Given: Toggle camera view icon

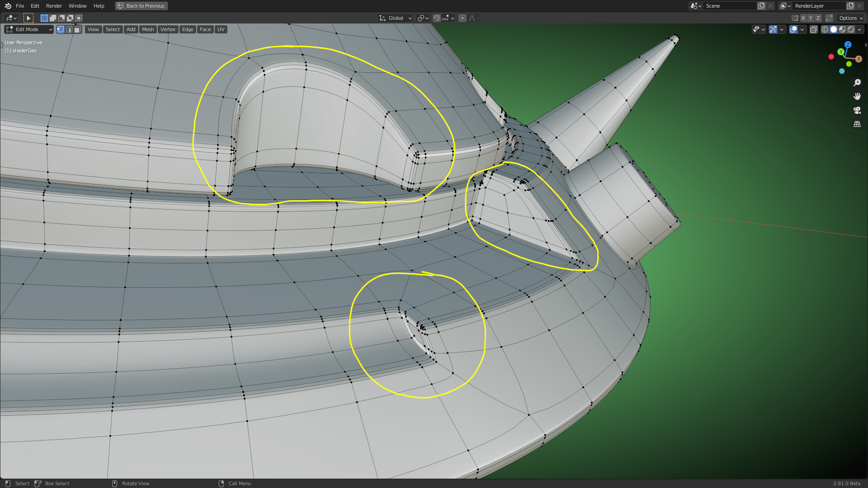Looking at the screenshot, I should tap(857, 110).
